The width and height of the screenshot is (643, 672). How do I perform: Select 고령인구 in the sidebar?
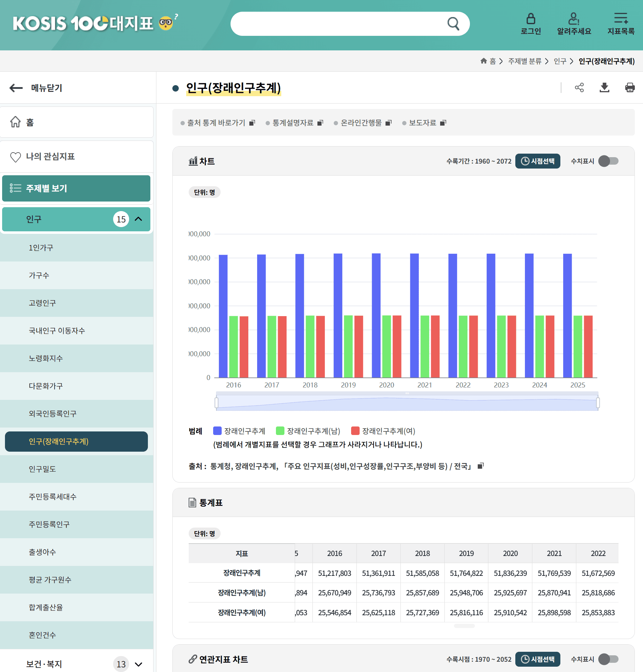(x=42, y=303)
